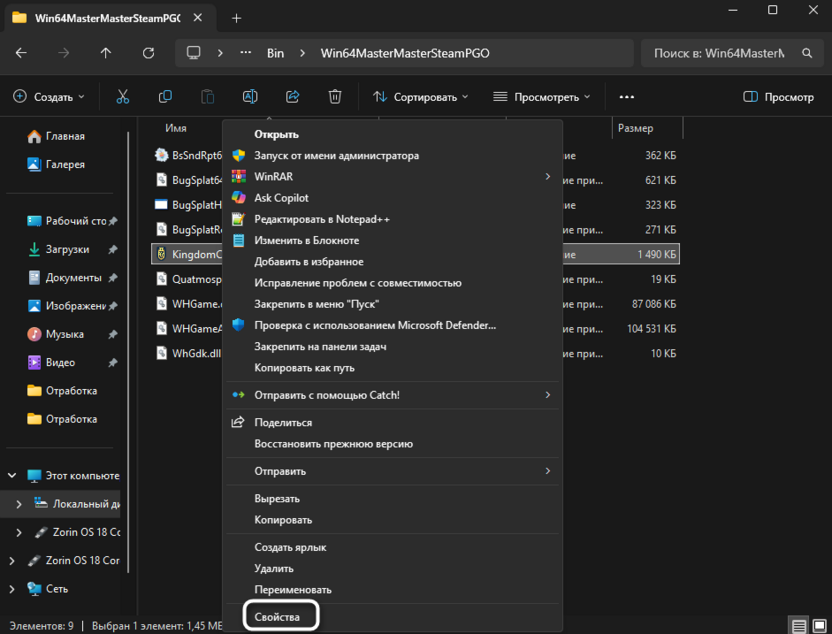Click the Copy icon in toolbar
This screenshot has width=832, height=634.
165,97
